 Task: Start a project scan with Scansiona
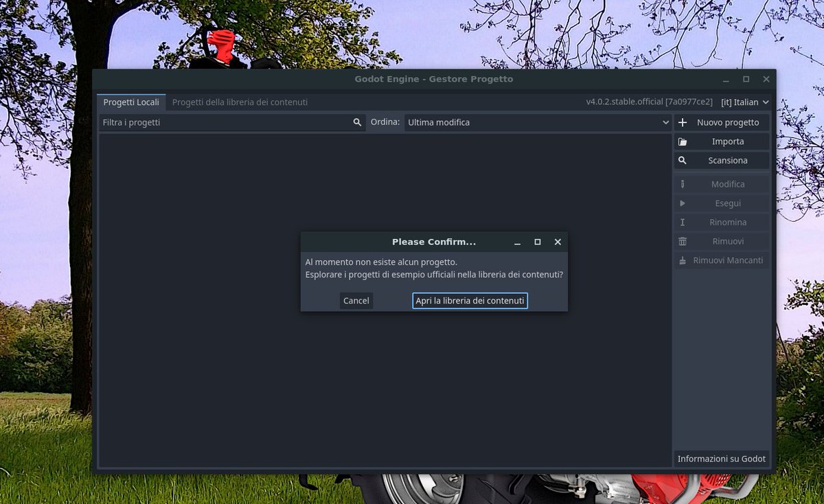click(728, 160)
